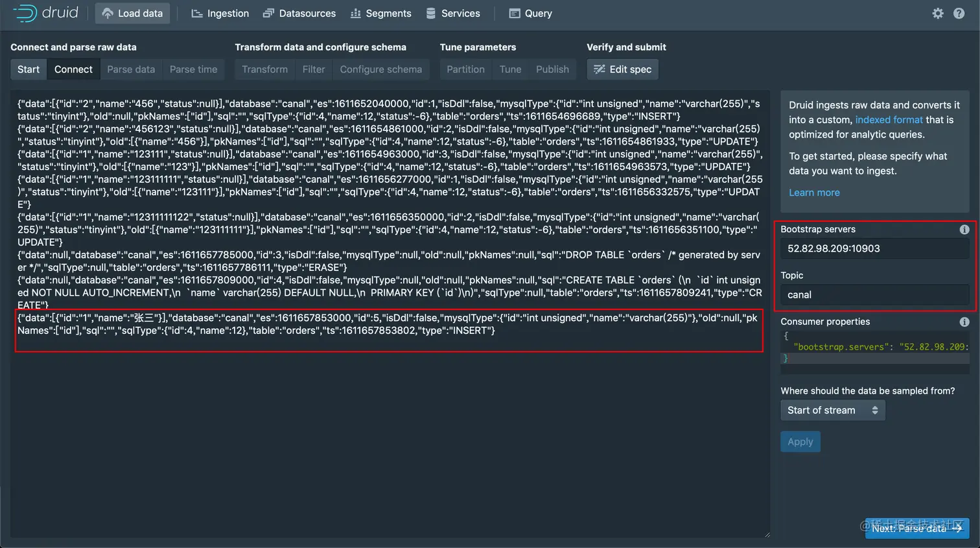Follow the indexed format link
This screenshot has height=548, width=980.
pos(889,119)
